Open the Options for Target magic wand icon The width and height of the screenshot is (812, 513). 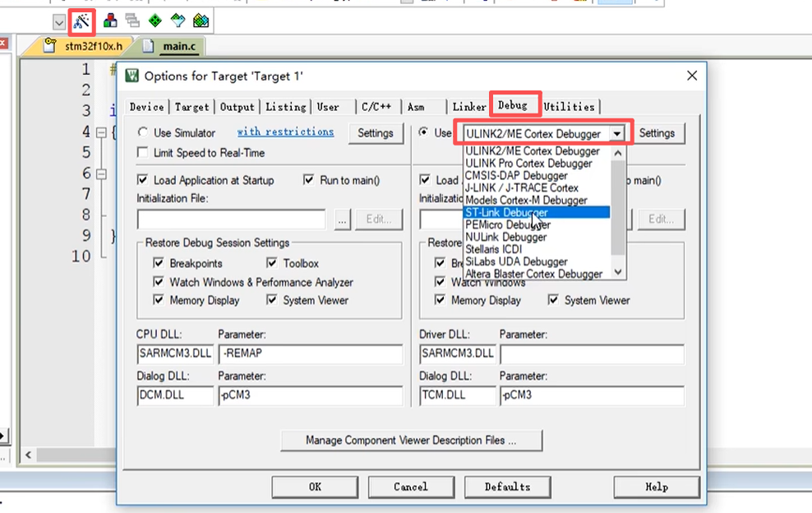[x=81, y=21]
